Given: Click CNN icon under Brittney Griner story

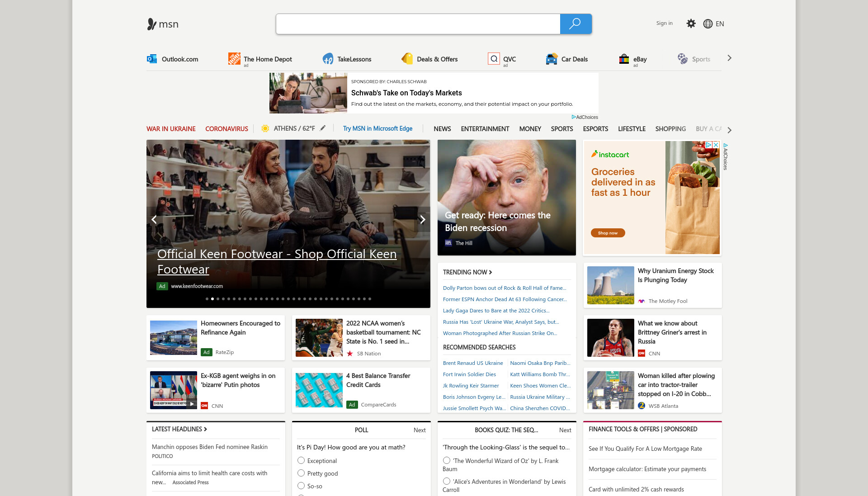Looking at the screenshot, I should click(642, 354).
